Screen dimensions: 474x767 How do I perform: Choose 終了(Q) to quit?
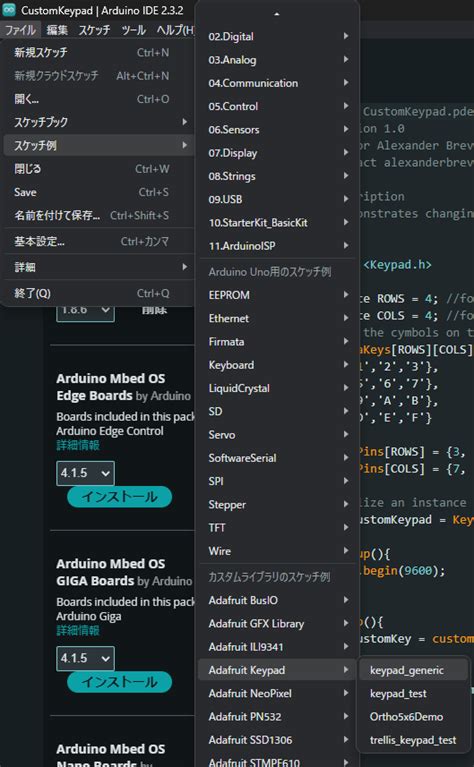pos(98,293)
